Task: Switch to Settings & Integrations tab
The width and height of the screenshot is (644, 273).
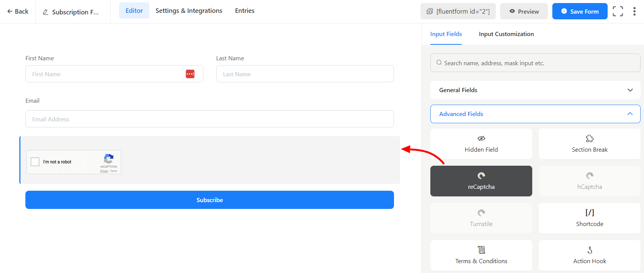Action: coord(189,11)
